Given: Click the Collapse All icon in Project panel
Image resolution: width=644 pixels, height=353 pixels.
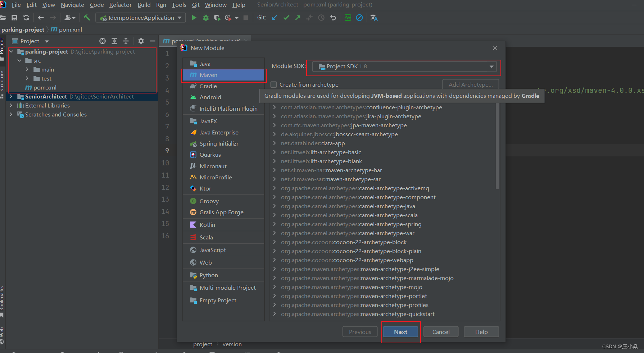Looking at the screenshot, I should click(x=126, y=41).
